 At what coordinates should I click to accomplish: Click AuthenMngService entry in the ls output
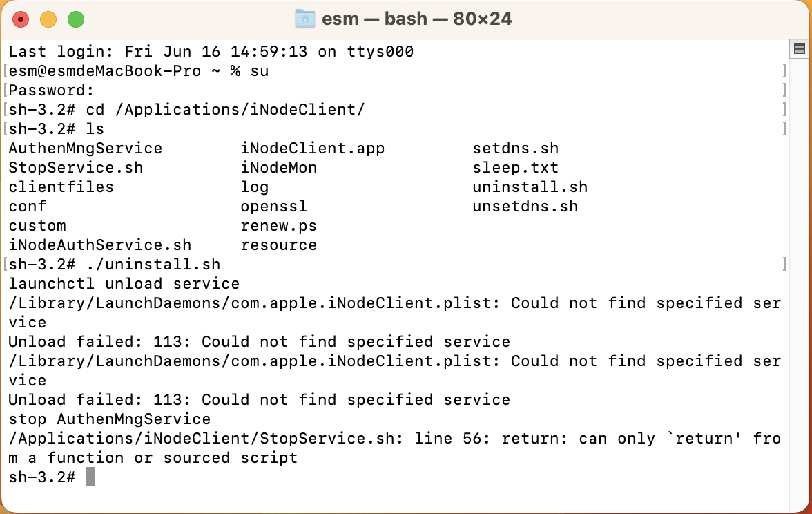(86, 148)
